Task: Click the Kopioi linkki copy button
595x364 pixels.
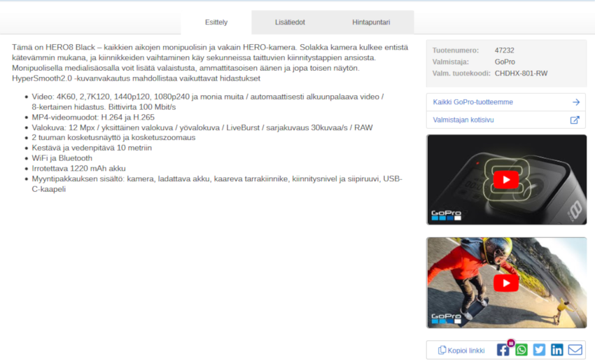Action: pyautogui.click(x=461, y=350)
